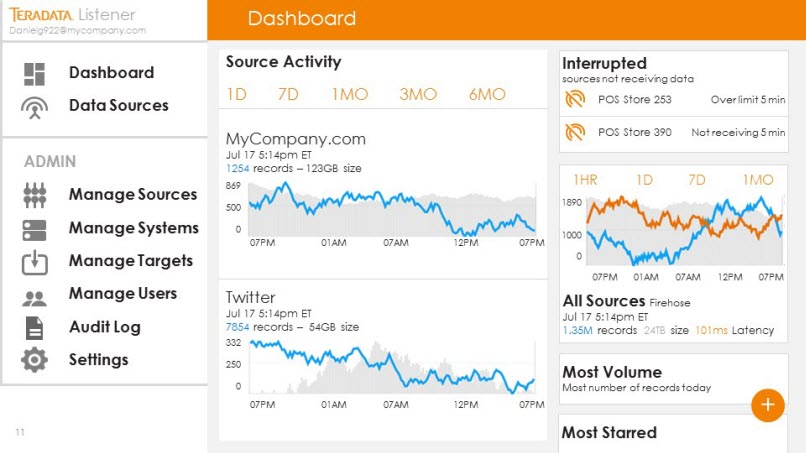Click the Data Sources antenna icon
Image resolution: width=806 pixels, height=453 pixels.
coord(35,106)
